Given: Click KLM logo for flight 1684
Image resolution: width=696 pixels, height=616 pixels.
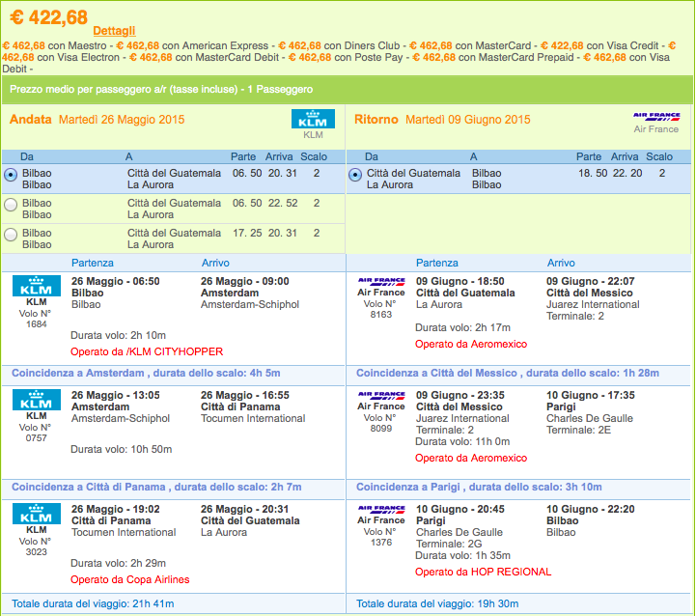Looking at the screenshot, I should click(x=37, y=286).
